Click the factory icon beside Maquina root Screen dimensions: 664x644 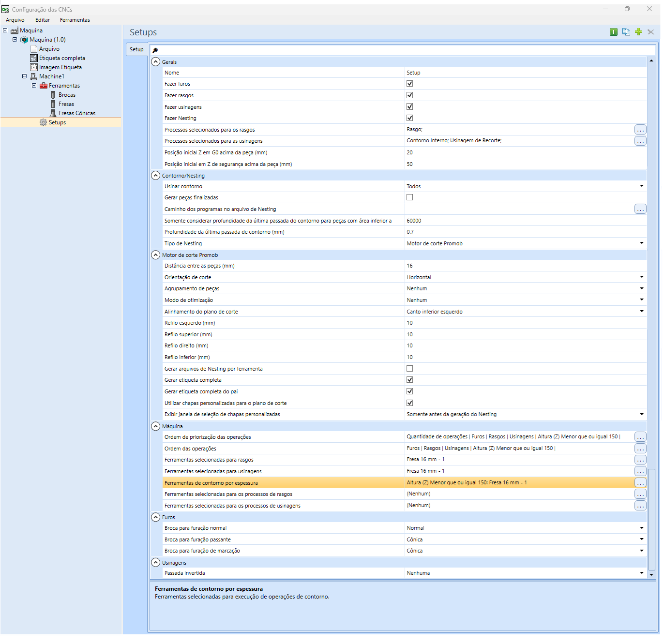pos(15,30)
